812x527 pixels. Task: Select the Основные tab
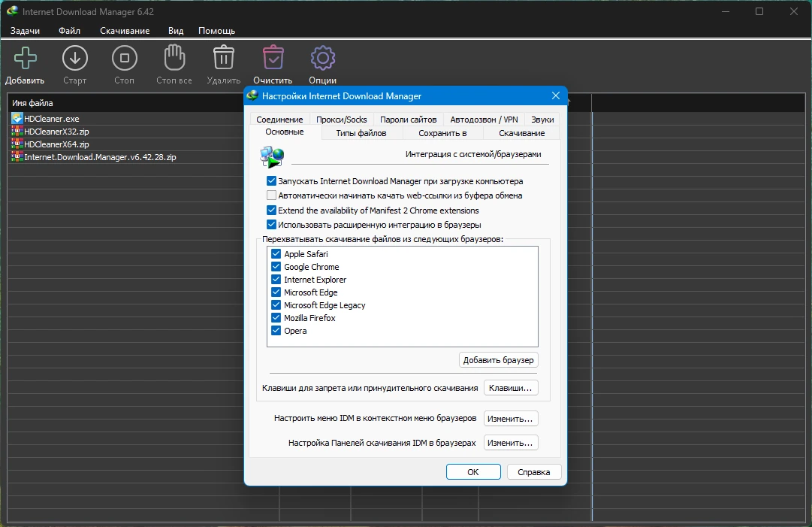click(x=285, y=132)
